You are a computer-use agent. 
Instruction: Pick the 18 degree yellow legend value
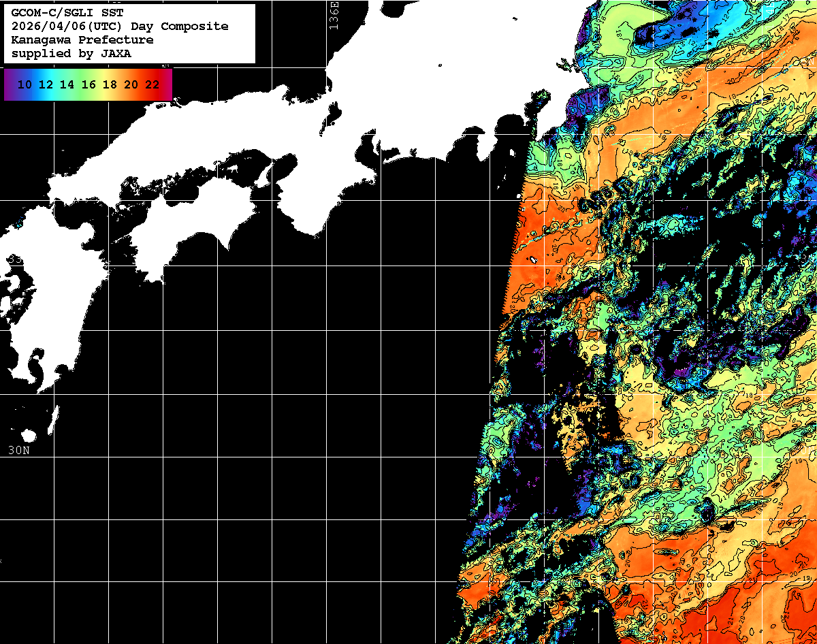coord(110,84)
